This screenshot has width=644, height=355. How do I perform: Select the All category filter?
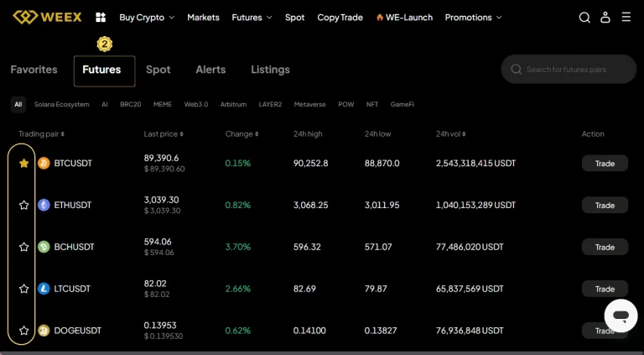[18, 104]
